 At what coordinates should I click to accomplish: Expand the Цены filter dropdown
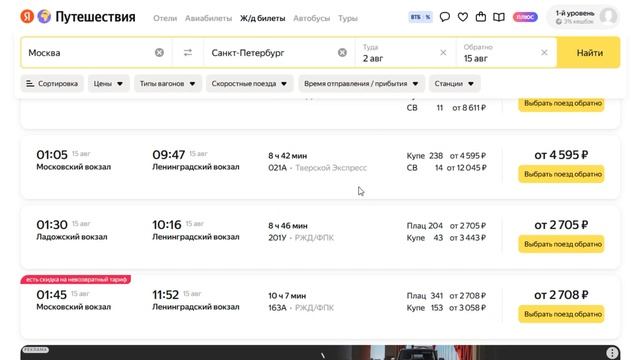[x=108, y=84]
